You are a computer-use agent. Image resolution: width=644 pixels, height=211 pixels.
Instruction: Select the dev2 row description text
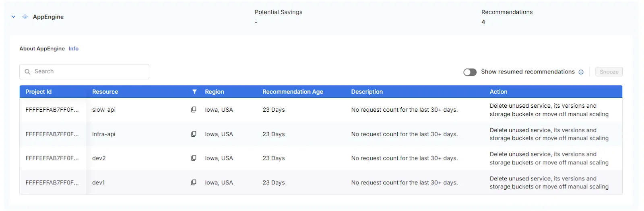pyautogui.click(x=404, y=158)
